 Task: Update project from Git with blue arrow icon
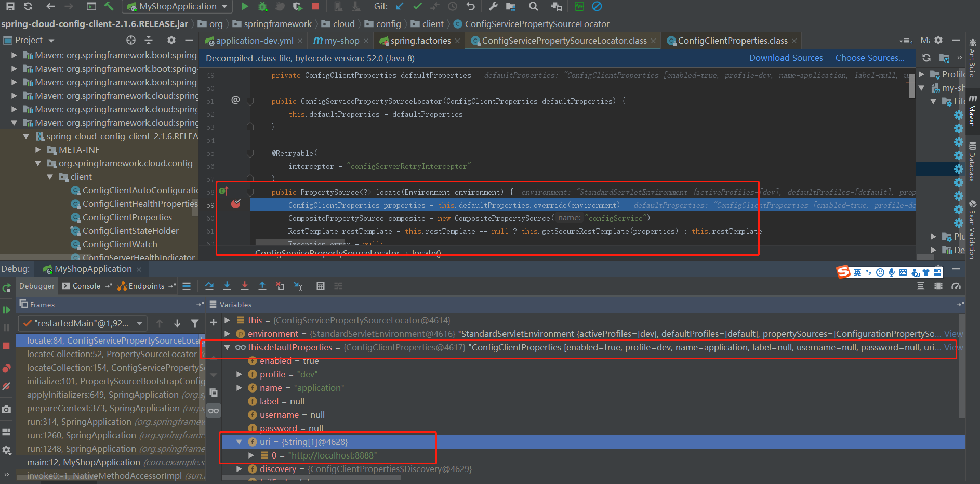[399, 7]
